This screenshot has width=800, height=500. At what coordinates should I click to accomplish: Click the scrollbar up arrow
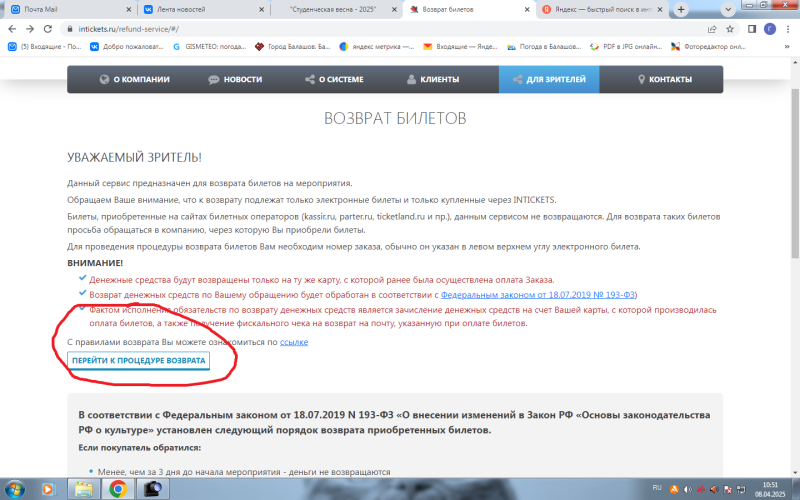click(795, 62)
